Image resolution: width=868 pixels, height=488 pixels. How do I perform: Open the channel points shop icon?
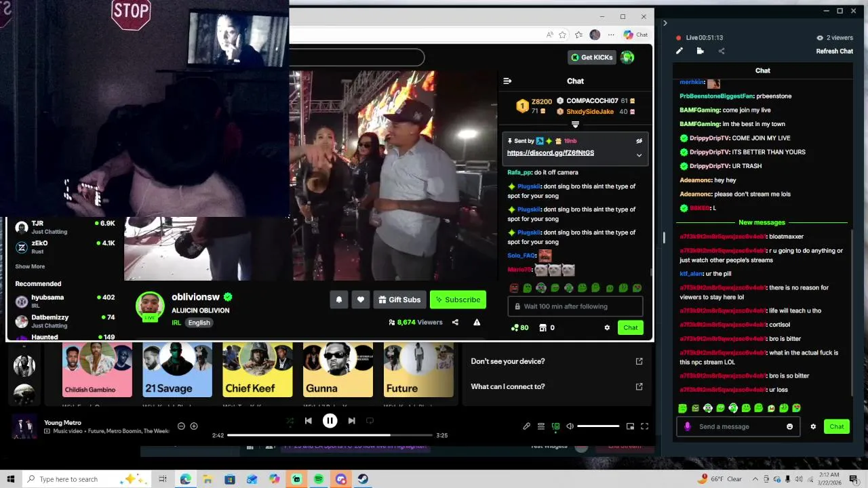tap(542, 328)
